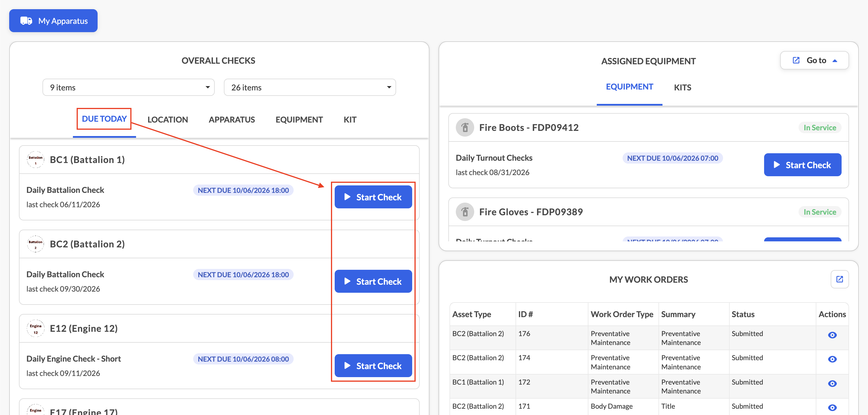Screen dimensions: 868x415
Task: View work order 176 eye icon
Action: tap(832, 335)
